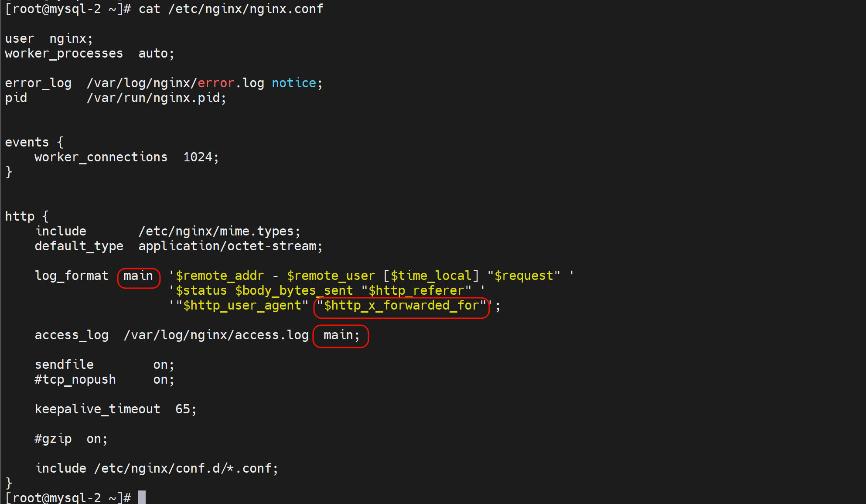866x504 pixels.
Task: Click 'worker_connections' directive text
Action: 101,157
